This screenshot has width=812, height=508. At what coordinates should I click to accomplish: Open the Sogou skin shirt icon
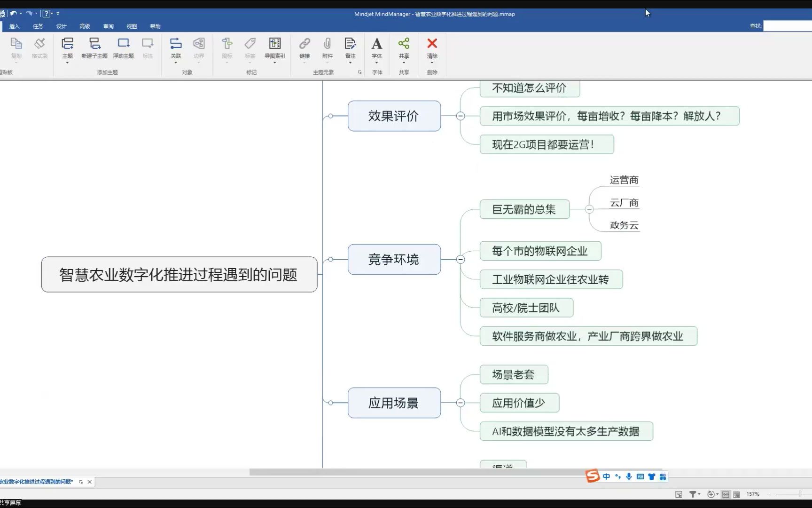651,476
